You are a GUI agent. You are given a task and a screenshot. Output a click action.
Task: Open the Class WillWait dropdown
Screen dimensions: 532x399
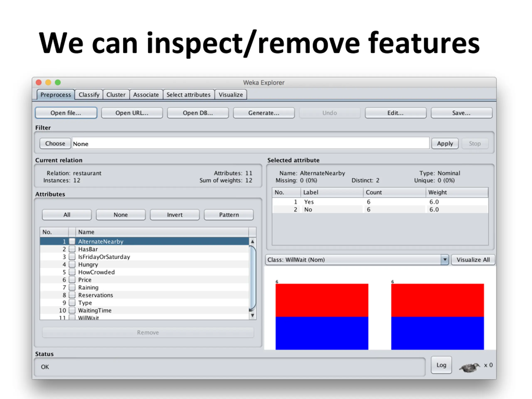(x=353, y=260)
